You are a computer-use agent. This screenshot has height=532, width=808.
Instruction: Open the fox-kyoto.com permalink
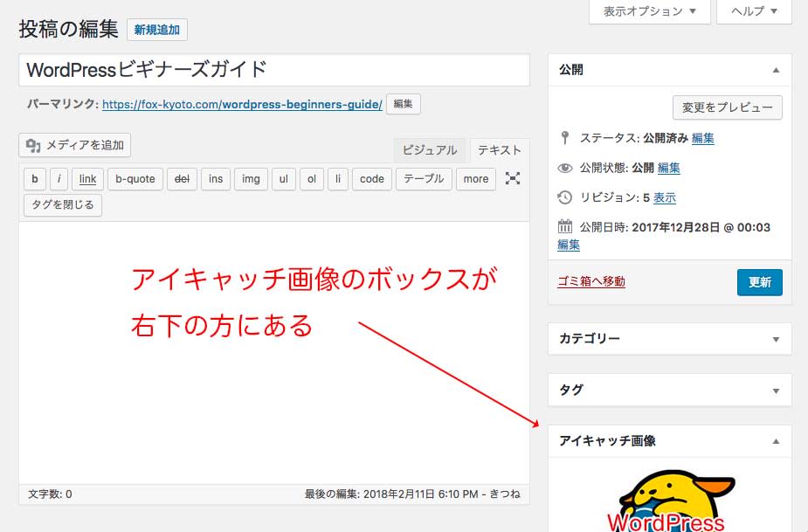click(x=242, y=105)
